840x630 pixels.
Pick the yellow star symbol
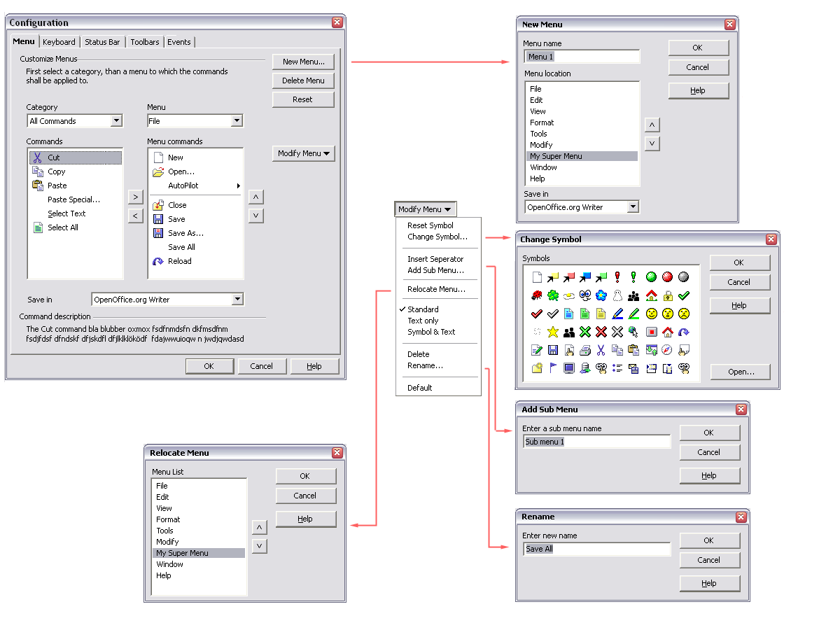point(553,332)
